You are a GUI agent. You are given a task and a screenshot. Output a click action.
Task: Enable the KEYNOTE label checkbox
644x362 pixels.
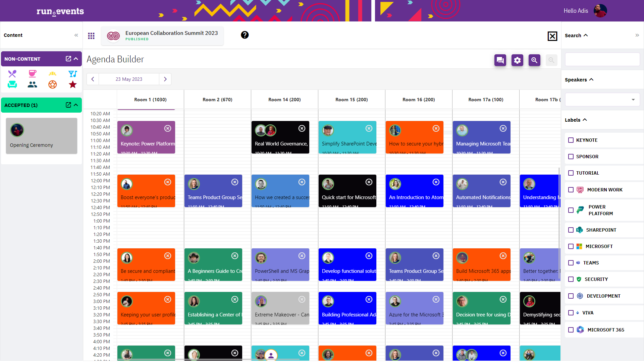[x=571, y=140]
